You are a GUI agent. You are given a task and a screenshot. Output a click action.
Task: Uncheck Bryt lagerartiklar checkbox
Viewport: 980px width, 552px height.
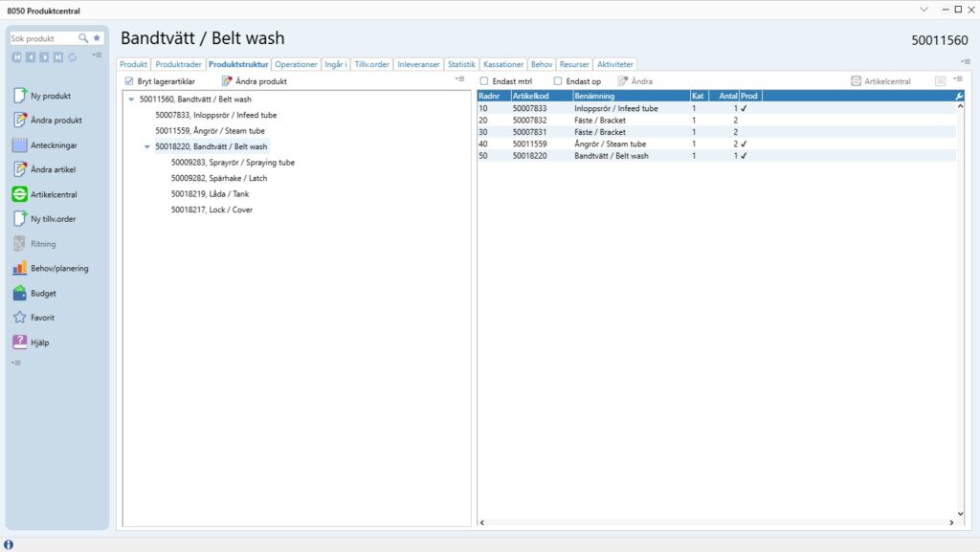pos(130,81)
